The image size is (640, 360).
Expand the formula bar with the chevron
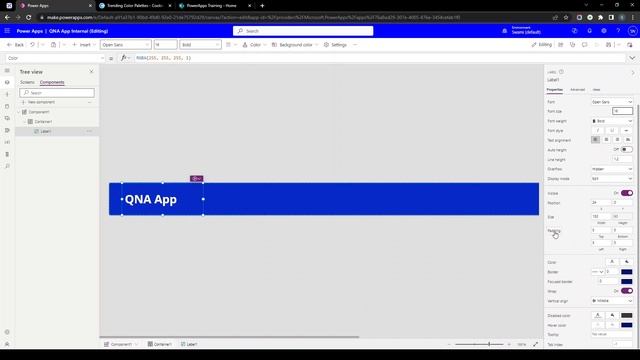click(632, 58)
